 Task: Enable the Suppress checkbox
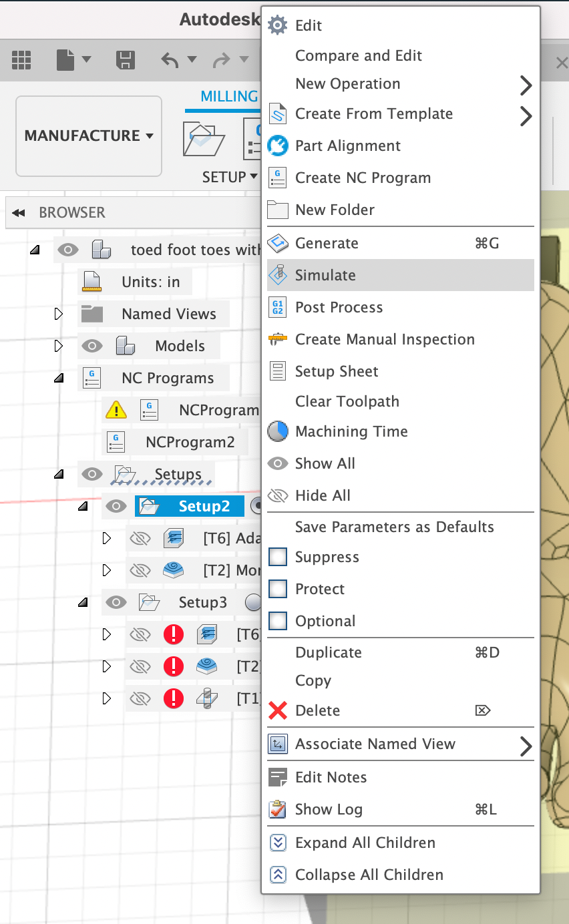[278, 557]
